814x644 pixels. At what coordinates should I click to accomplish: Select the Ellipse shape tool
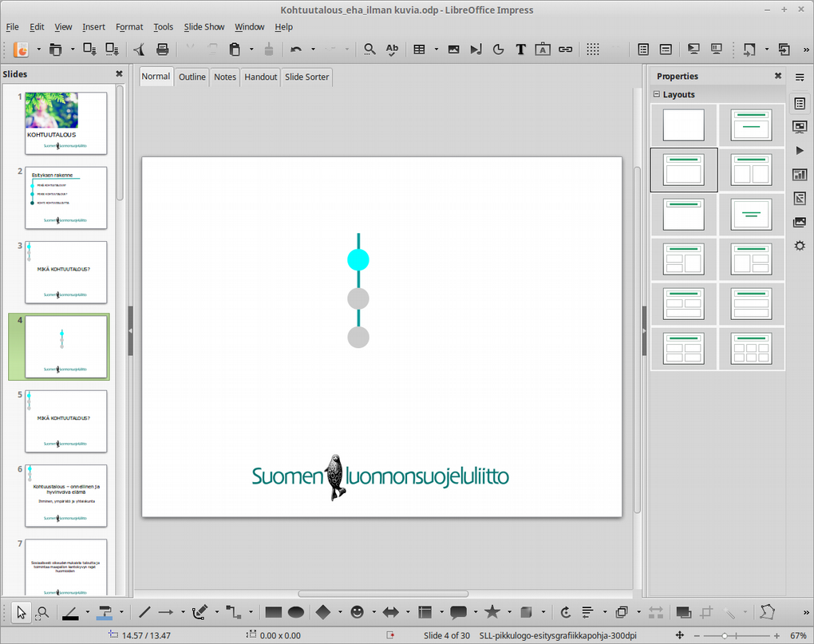[296, 612]
